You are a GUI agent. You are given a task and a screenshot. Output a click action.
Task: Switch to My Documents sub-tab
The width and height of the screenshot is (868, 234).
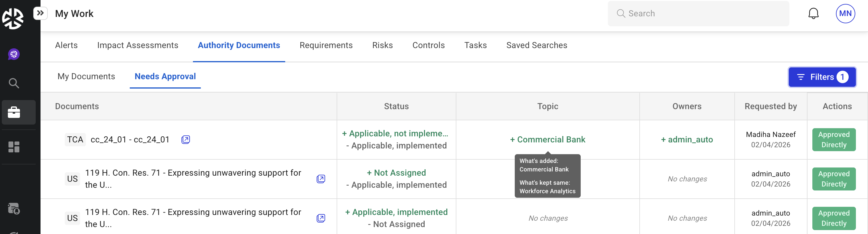click(x=86, y=76)
